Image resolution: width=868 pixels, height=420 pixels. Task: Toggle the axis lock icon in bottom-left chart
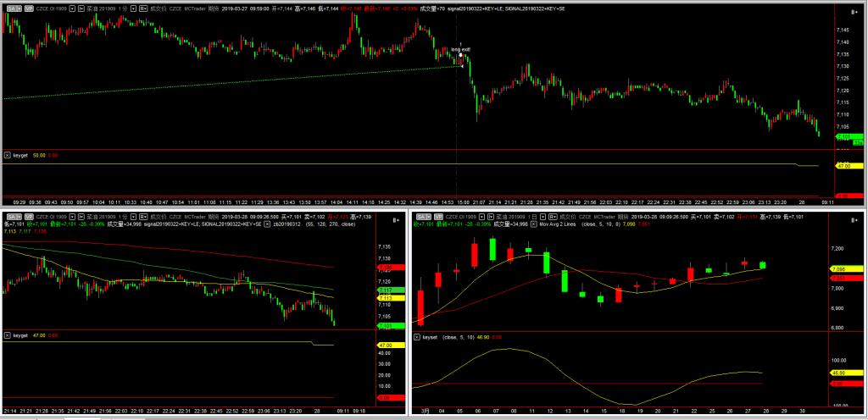(395, 220)
